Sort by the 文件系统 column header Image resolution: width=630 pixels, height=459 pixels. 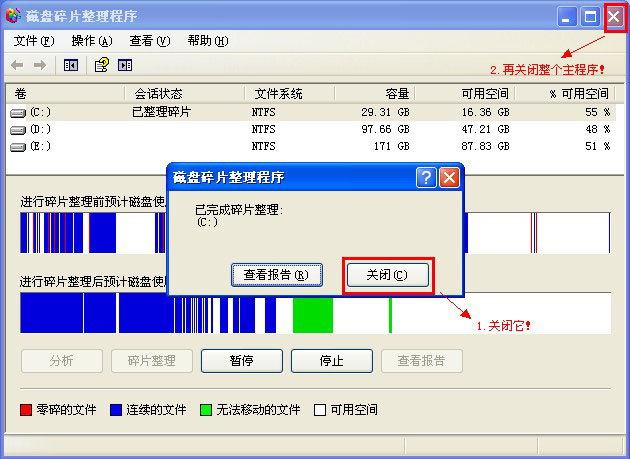pyautogui.click(x=289, y=94)
